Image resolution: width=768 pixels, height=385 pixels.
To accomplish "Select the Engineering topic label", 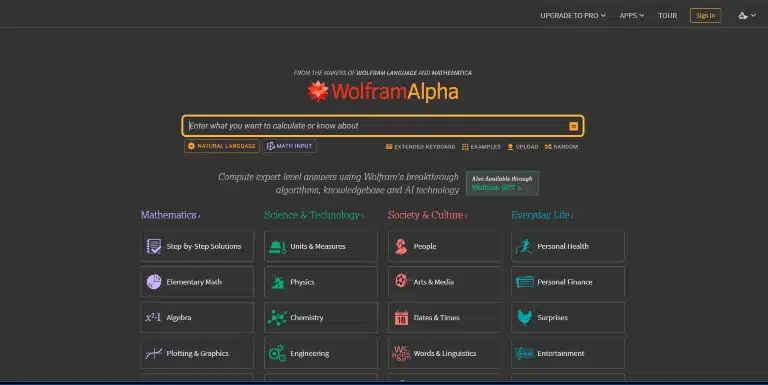I will click(x=310, y=353).
